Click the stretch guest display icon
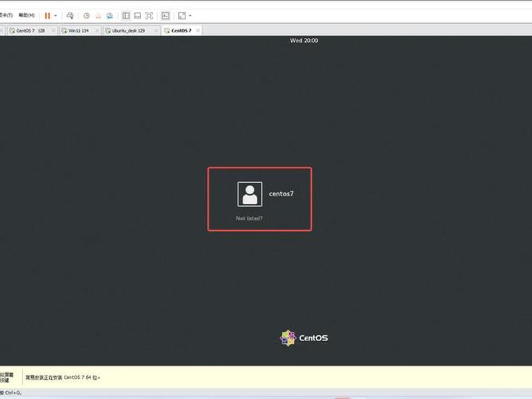This screenshot has height=399, width=532. (182, 15)
